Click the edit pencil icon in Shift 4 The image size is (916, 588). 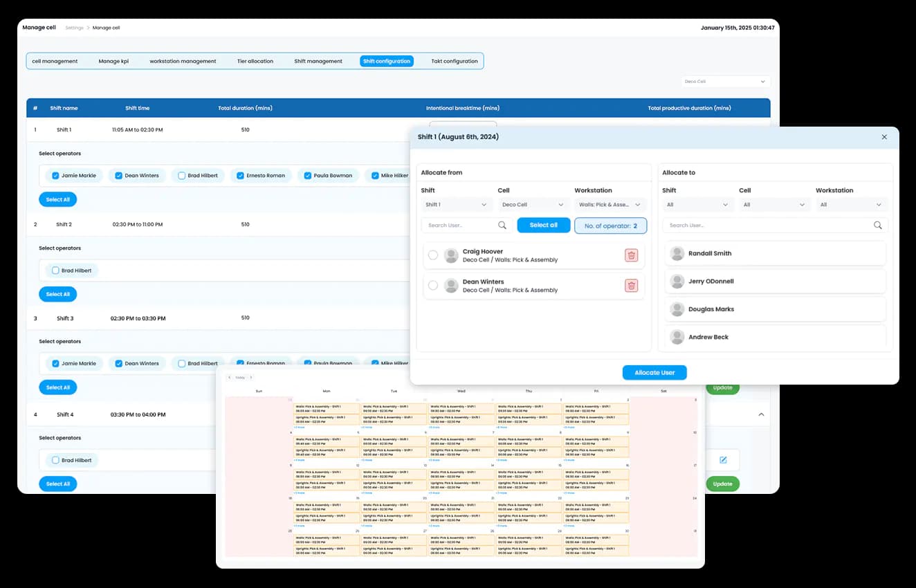[723, 460]
